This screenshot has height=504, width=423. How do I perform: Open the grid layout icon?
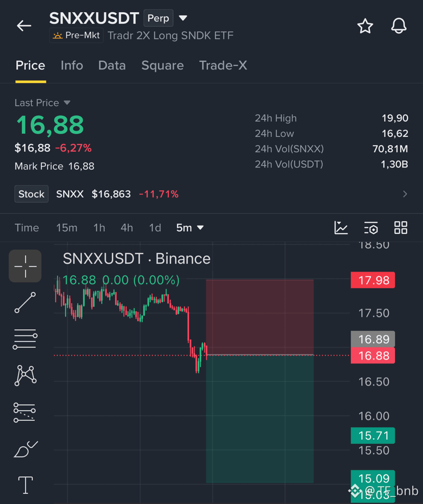pyautogui.click(x=401, y=228)
